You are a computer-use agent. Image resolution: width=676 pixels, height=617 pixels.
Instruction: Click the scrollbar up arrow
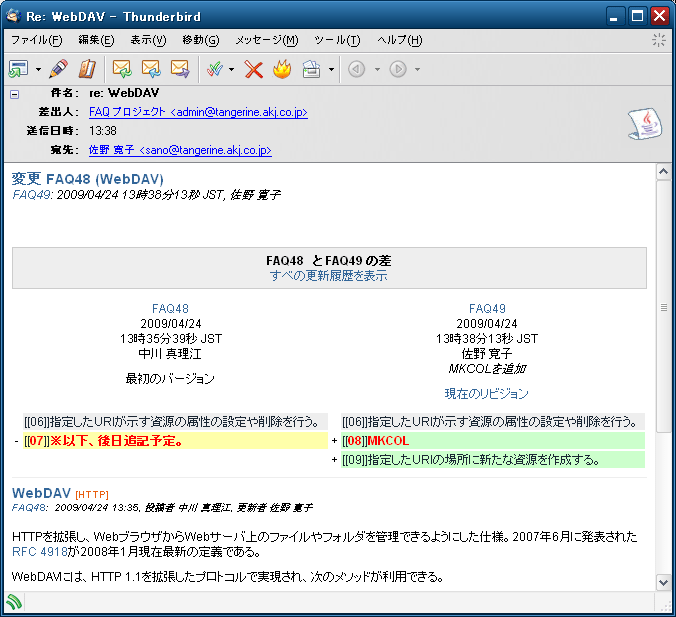tap(663, 172)
